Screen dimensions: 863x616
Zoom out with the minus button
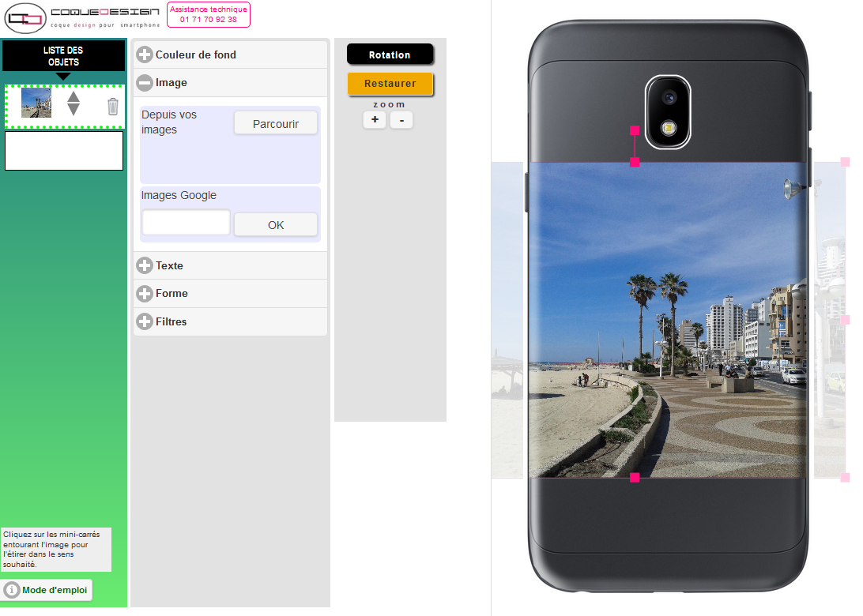point(401,119)
